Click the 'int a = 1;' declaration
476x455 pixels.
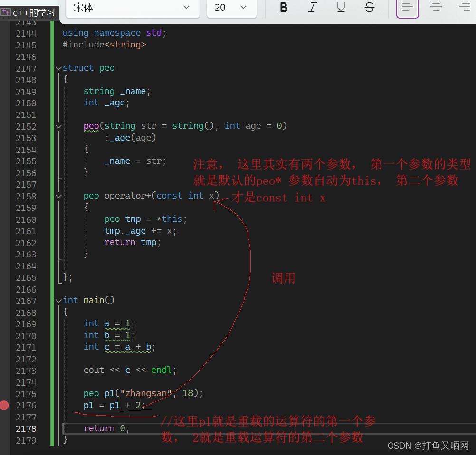coord(109,323)
